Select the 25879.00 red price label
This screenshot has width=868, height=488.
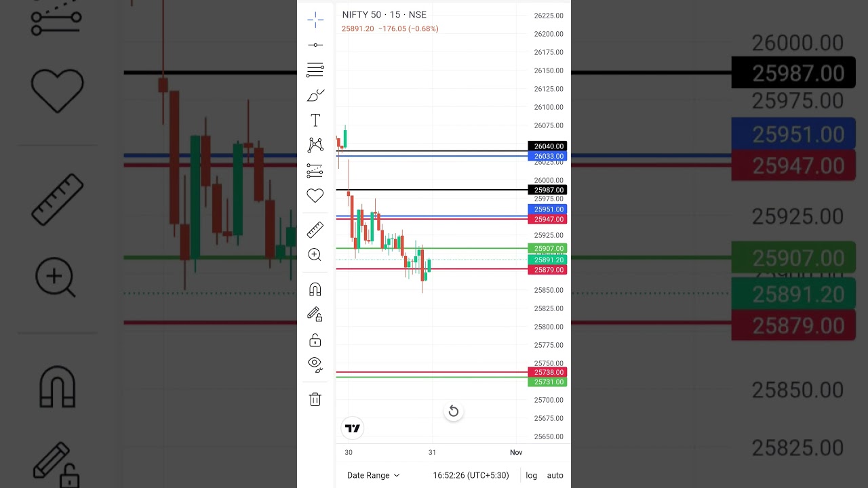pyautogui.click(x=549, y=270)
